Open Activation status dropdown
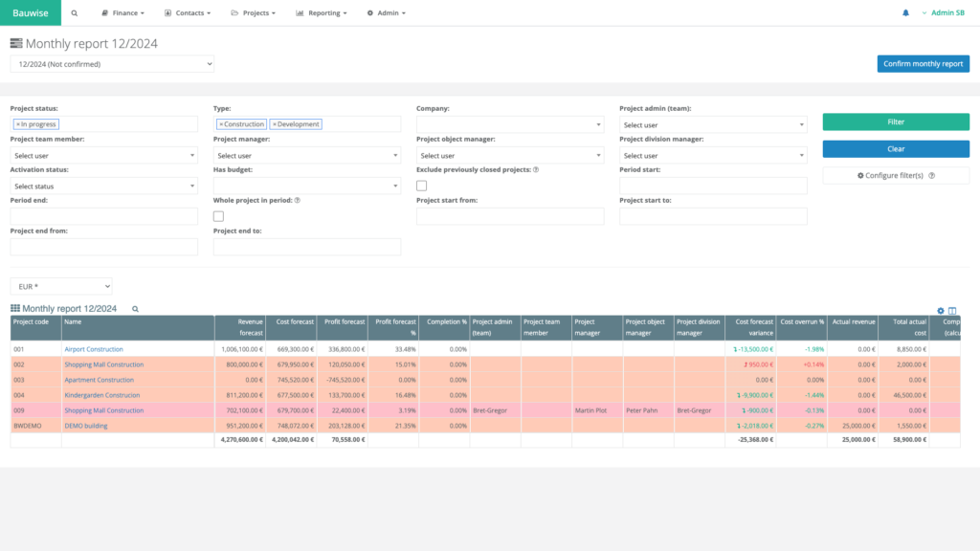The image size is (980, 551). click(x=103, y=186)
